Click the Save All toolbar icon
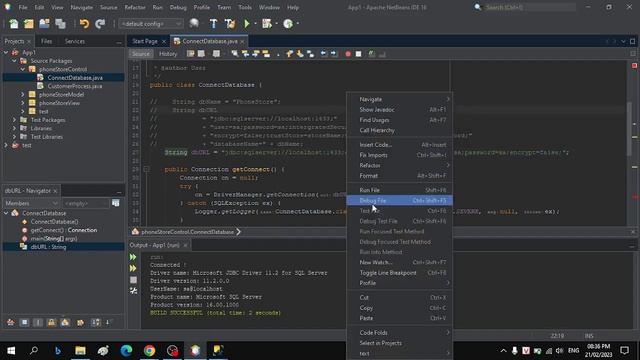The height and width of the screenshot is (360, 640). coord(60,24)
